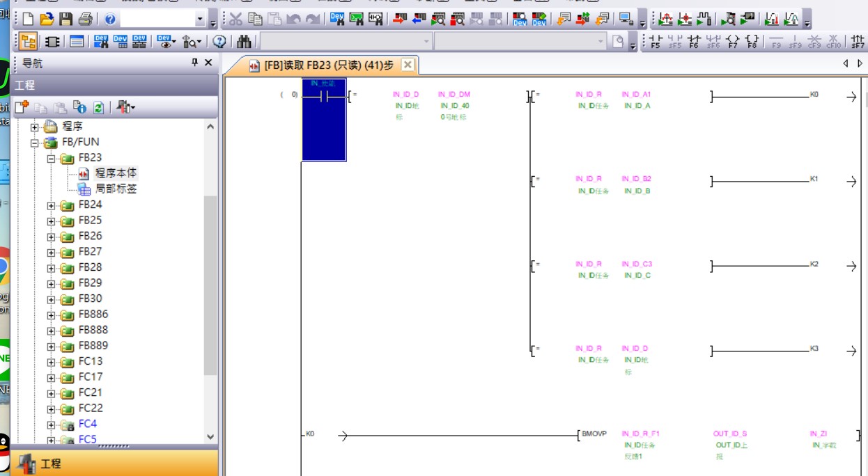
Task: Expand the 程序 tree node
Action: 34,127
